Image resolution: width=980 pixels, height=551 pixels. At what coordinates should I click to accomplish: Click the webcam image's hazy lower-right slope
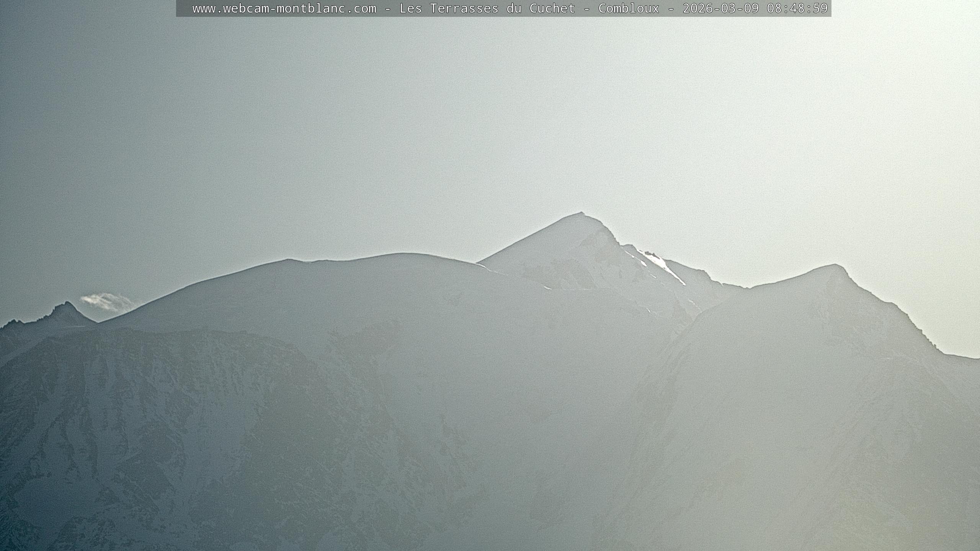point(842,459)
